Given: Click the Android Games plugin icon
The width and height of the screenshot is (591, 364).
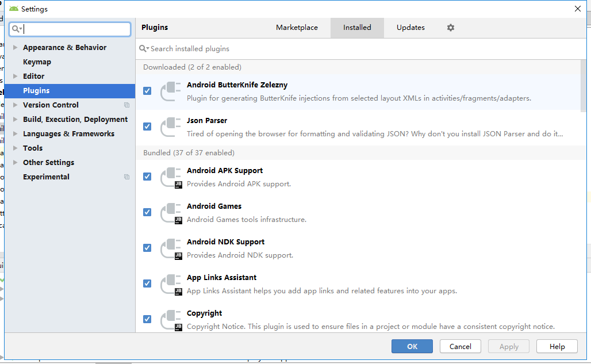Looking at the screenshot, I should point(171,214).
